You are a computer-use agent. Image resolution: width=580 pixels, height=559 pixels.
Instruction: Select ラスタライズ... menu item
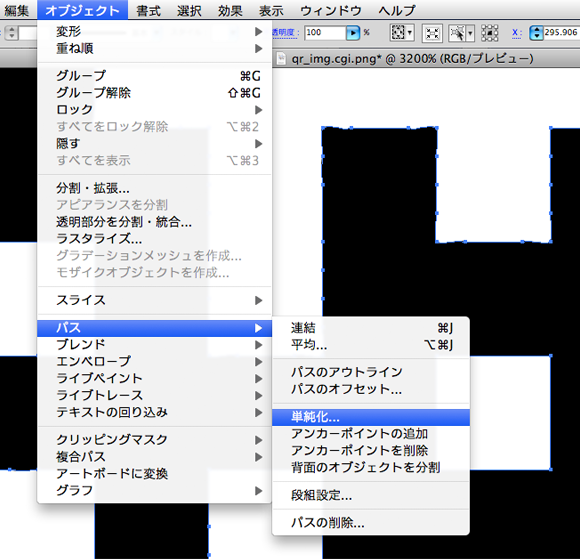(x=155, y=239)
